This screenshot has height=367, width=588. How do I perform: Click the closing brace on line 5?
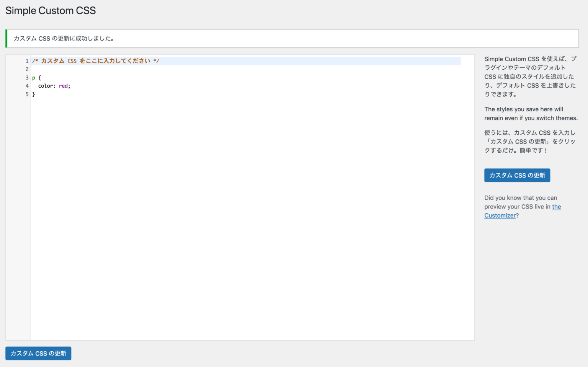pyautogui.click(x=34, y=94)
